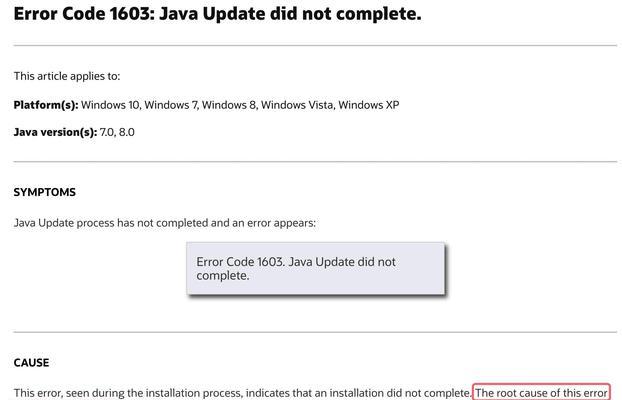Click the bold Platform(s) label
This screenshot has height=400, width=622.
coord(46,105)
